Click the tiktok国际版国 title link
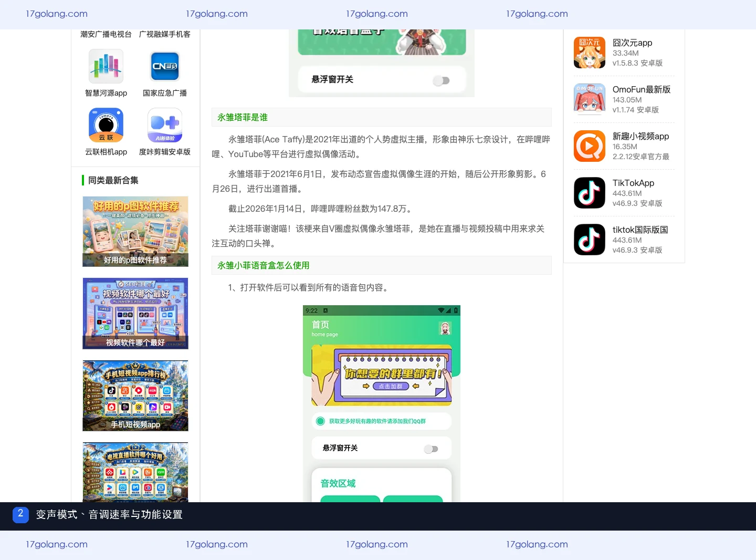Image resolution: width=756 pixels, height=560 pixels. point(640,230)
